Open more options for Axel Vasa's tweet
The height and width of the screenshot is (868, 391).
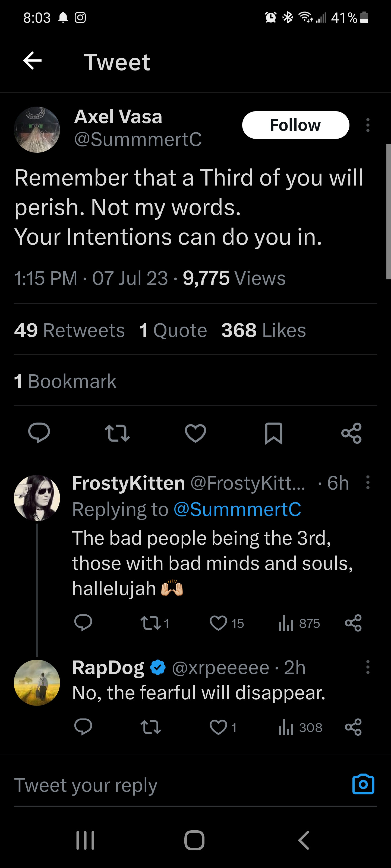pyautogui.click(x=368, y=125)
